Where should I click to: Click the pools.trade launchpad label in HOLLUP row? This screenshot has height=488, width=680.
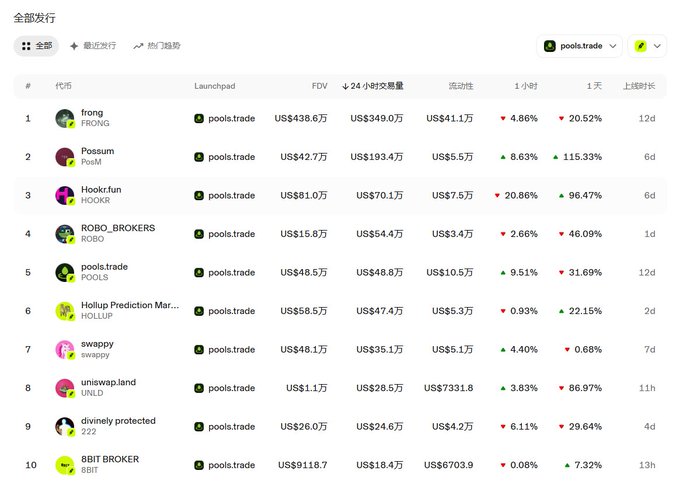tap(232, 311)
